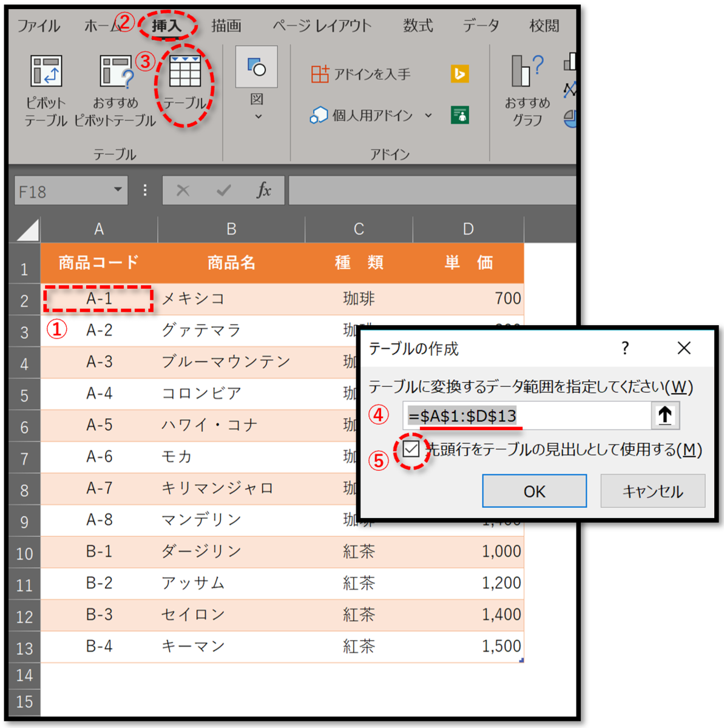Click the fx insert function icon
The image size is (724, 728).
263,190
